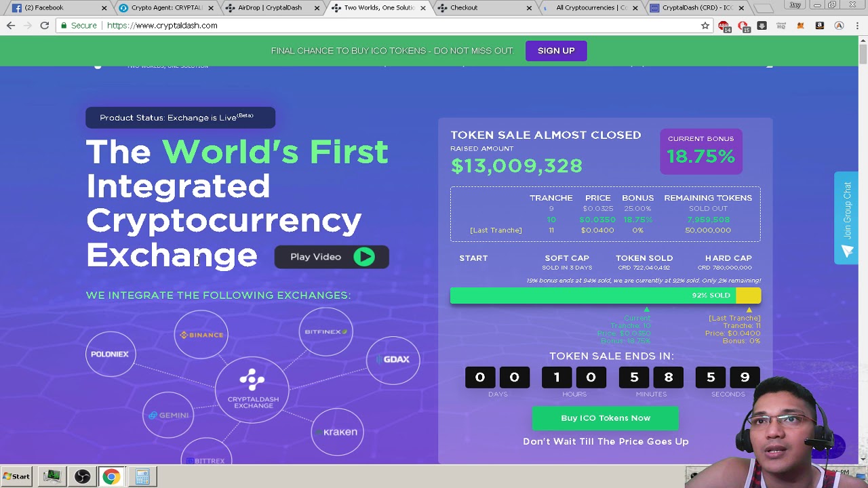Open the calculator taskbar icon
This screenshot has height=488, width=868.
coord(142,476)
